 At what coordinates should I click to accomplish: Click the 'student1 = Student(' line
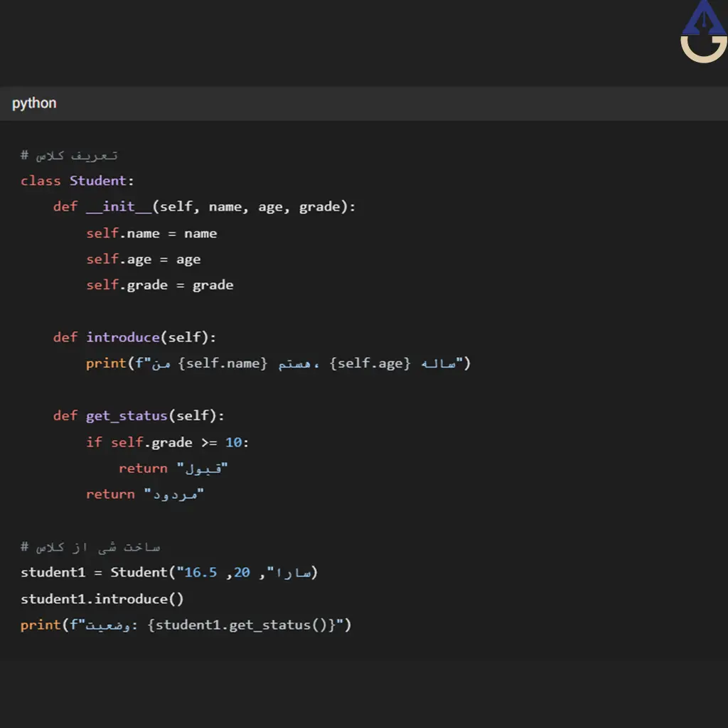[169, 572]
